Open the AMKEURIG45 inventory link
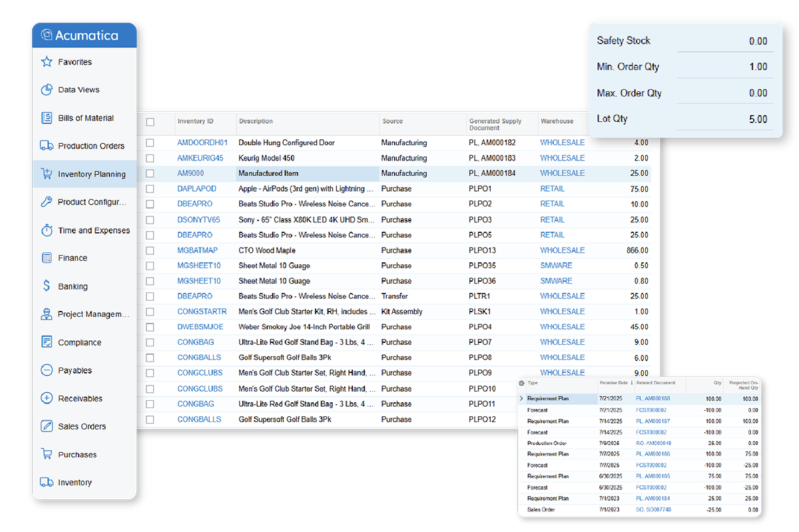The width and height of the screenshot is (799, 532). pos(200,158)
